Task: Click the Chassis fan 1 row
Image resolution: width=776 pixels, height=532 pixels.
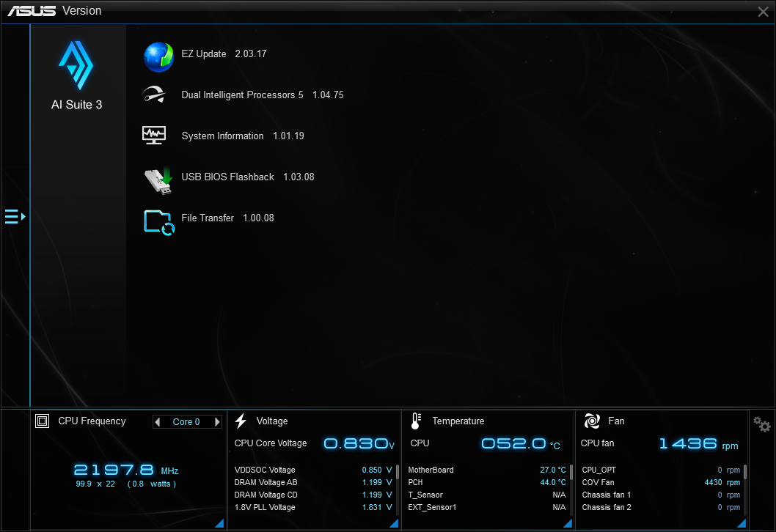Action: pos(661,495)
